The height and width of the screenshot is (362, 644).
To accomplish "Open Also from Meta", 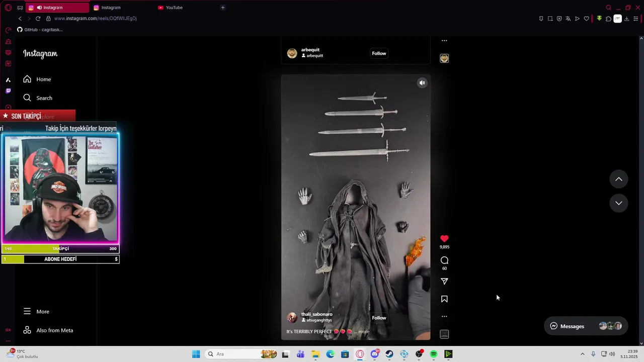I will 48,330.
